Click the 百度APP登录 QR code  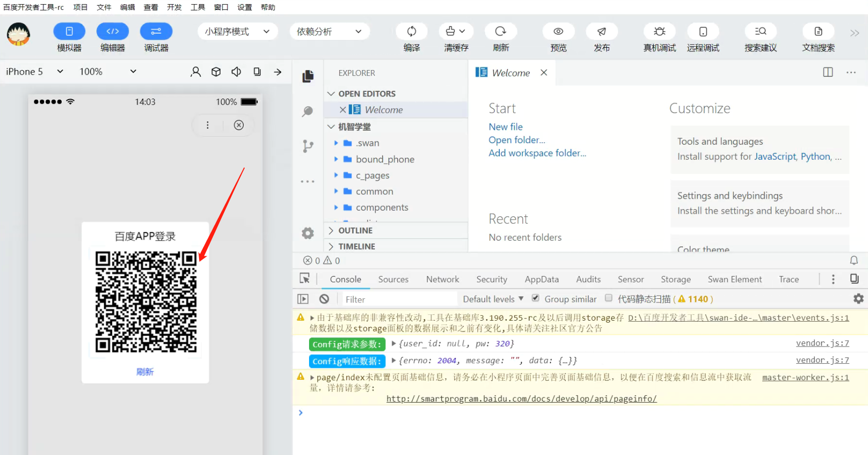coord(146,302)
